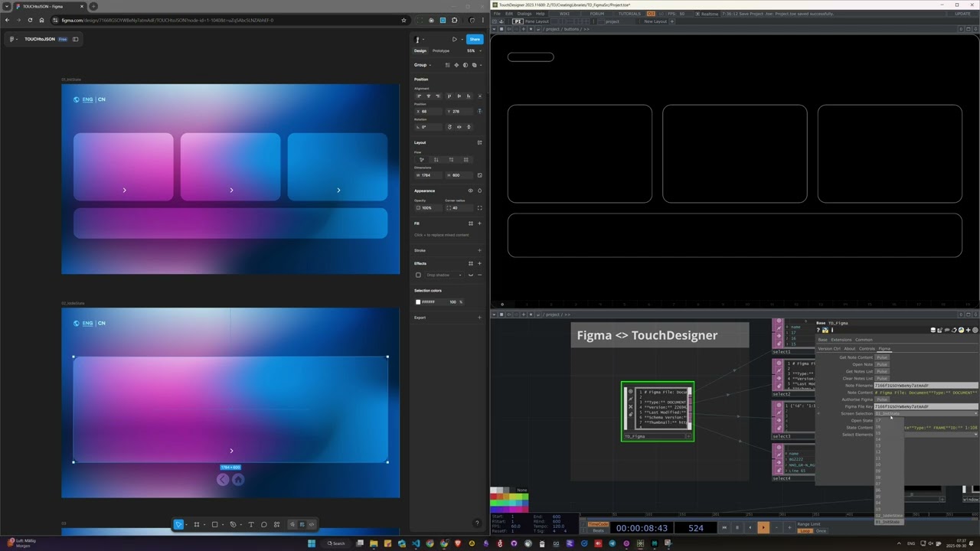Click the Windows Start button
Viewport: 980px width, 551px height.
tap(312, 543)
